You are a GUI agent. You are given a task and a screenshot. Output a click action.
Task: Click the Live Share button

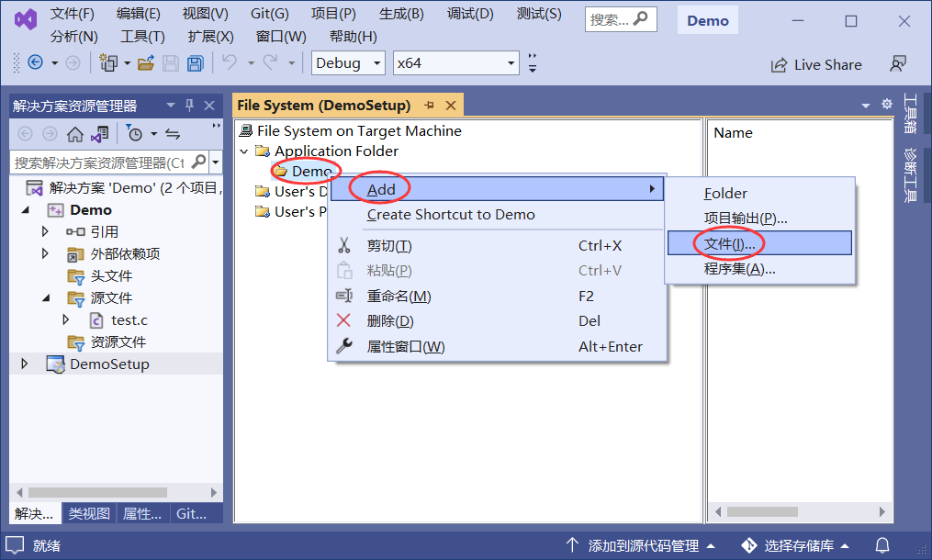click(x=816, y=64)
